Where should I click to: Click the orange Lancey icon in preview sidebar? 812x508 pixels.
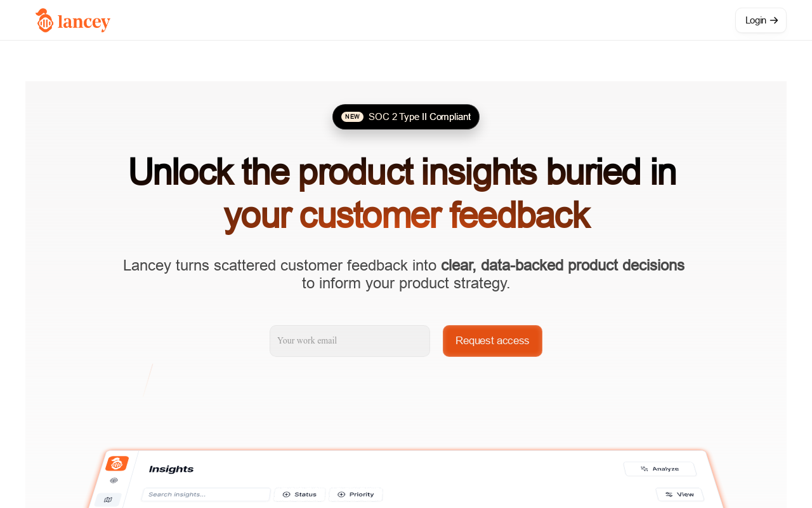(117, 464)
